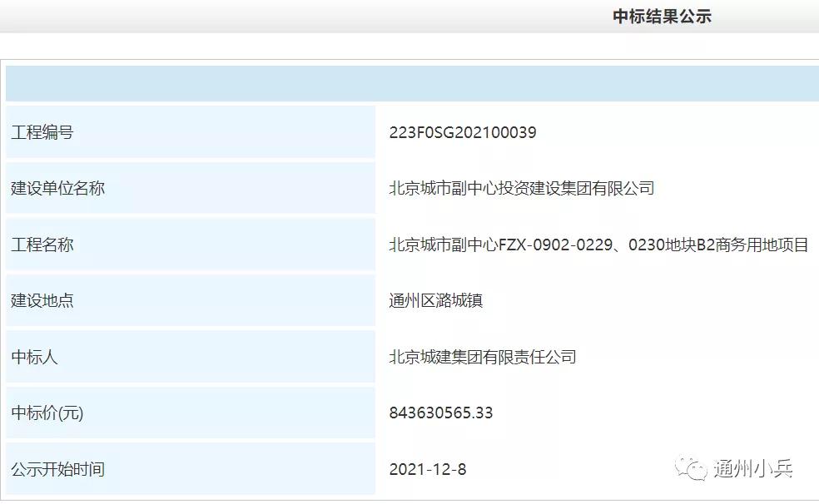Open 北京城建集团有限责任公司 winner link
The image size is (819, 504).
(484, 358)
